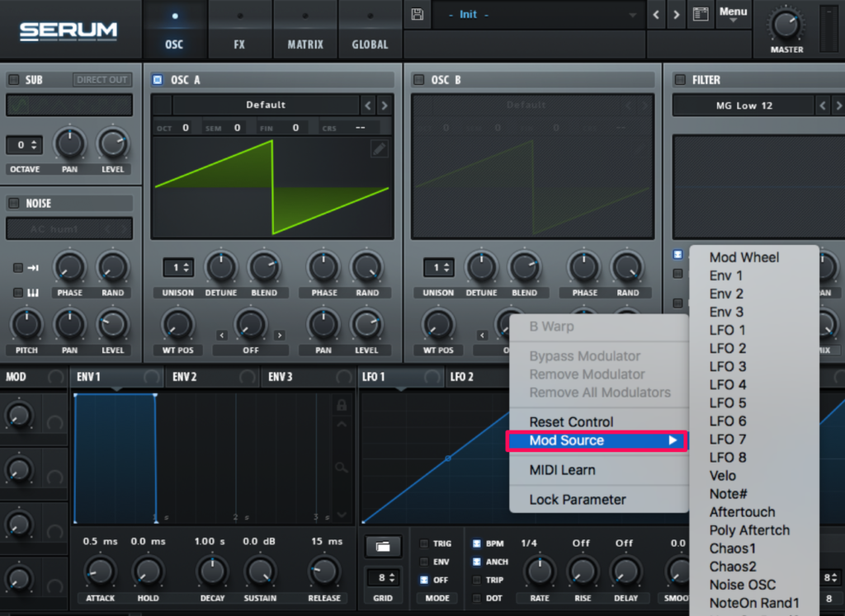Click the LFO curve midpoint node

click(448, 458)
